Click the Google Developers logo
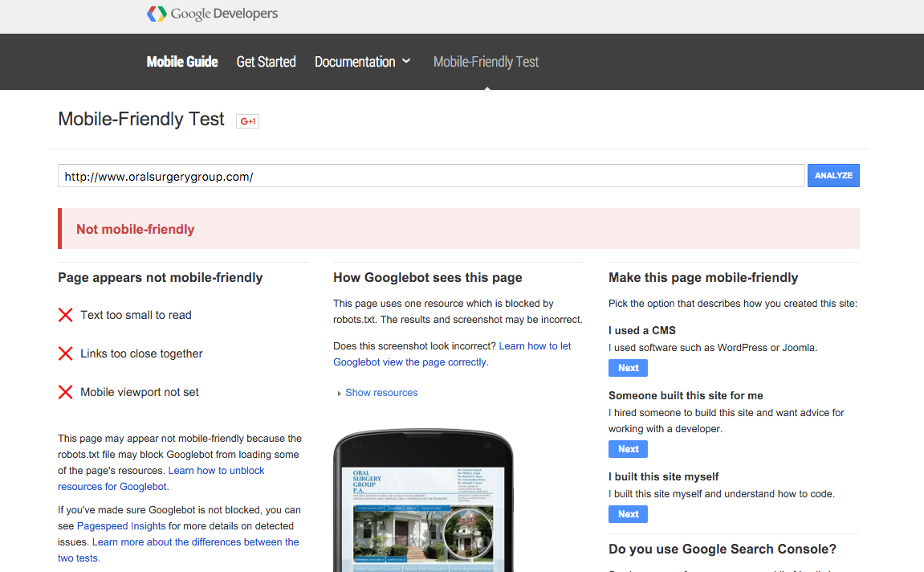Image resolution: width=924 pixels, height=572 pixels. [211, 14]
